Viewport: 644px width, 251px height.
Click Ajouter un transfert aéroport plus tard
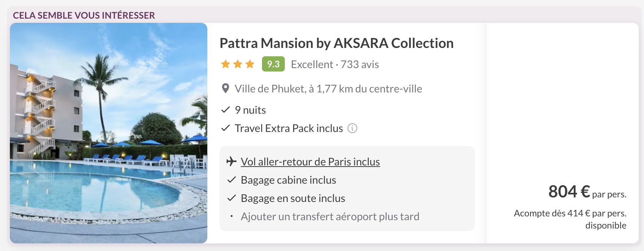click(x=330, y=216)
